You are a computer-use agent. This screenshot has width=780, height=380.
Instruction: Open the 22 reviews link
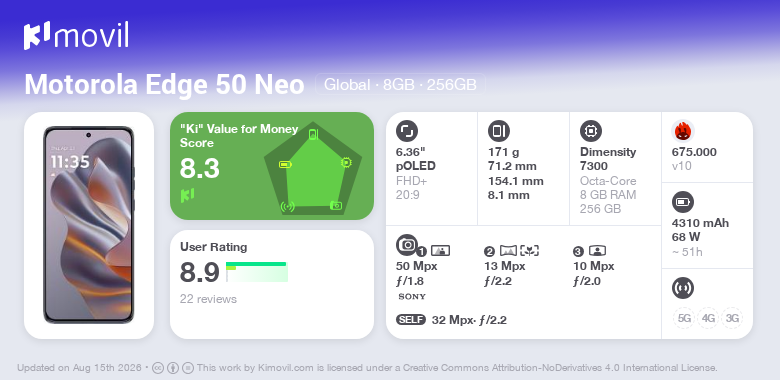tap(208, 299)
